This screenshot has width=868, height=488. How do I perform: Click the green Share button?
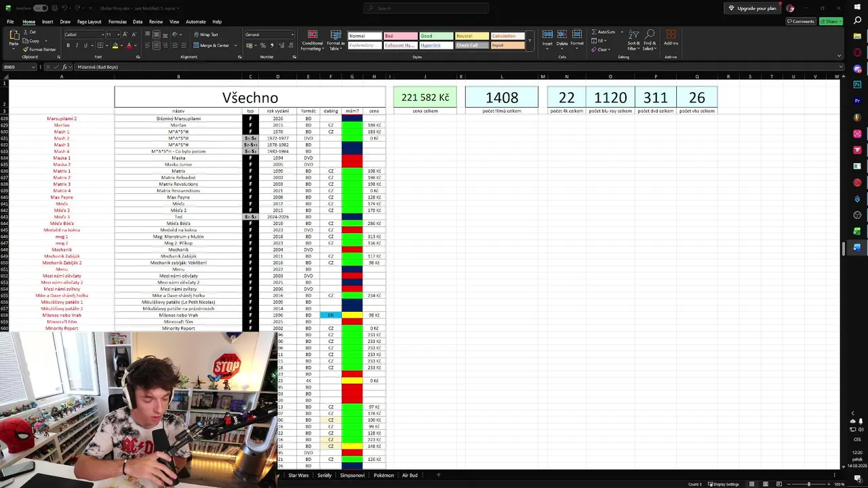[x=831, y=22]
